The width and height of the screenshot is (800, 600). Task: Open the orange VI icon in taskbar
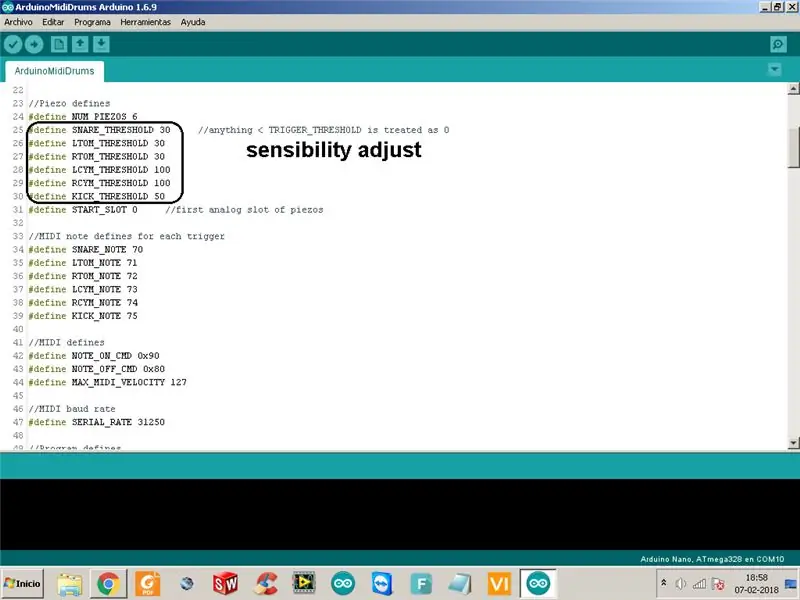pyautogui.click(x=499, y=584)
